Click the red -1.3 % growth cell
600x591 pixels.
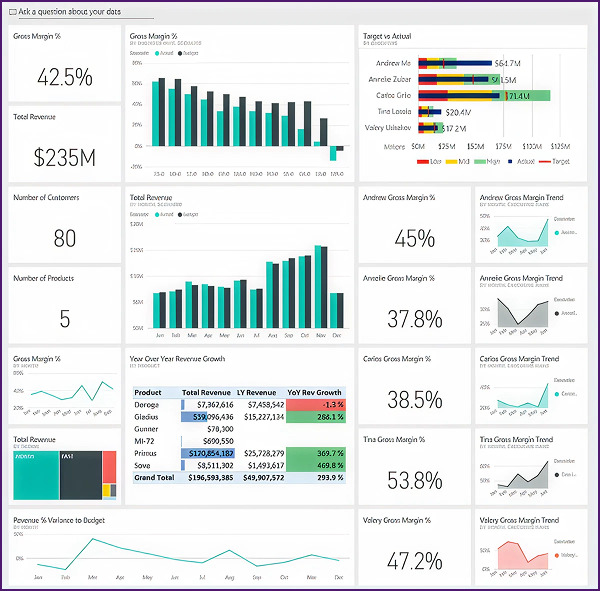tap(316, 405)
